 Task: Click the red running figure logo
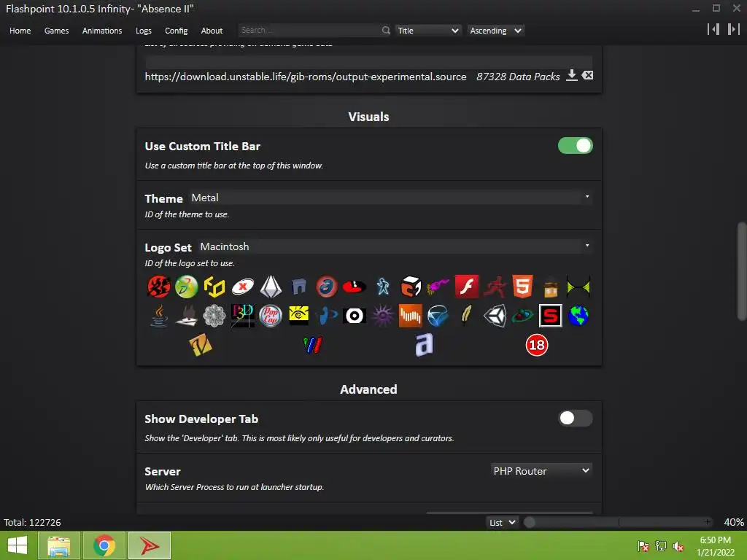coord(495,287)
